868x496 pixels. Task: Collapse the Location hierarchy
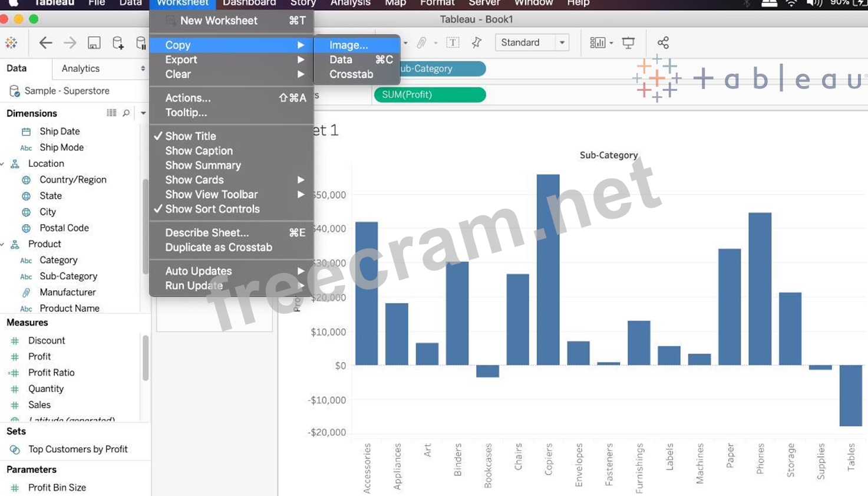pos(3,164)
